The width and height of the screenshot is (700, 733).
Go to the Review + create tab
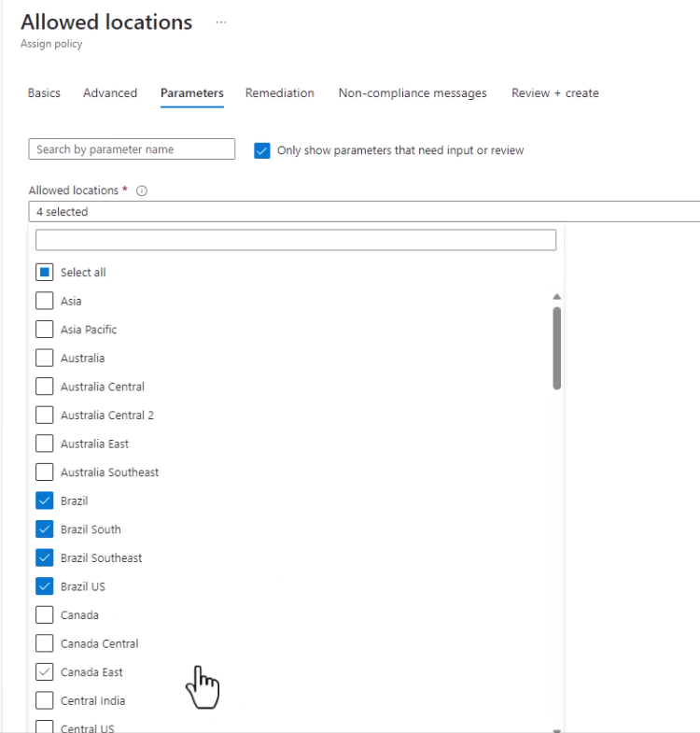coord(554,93)
